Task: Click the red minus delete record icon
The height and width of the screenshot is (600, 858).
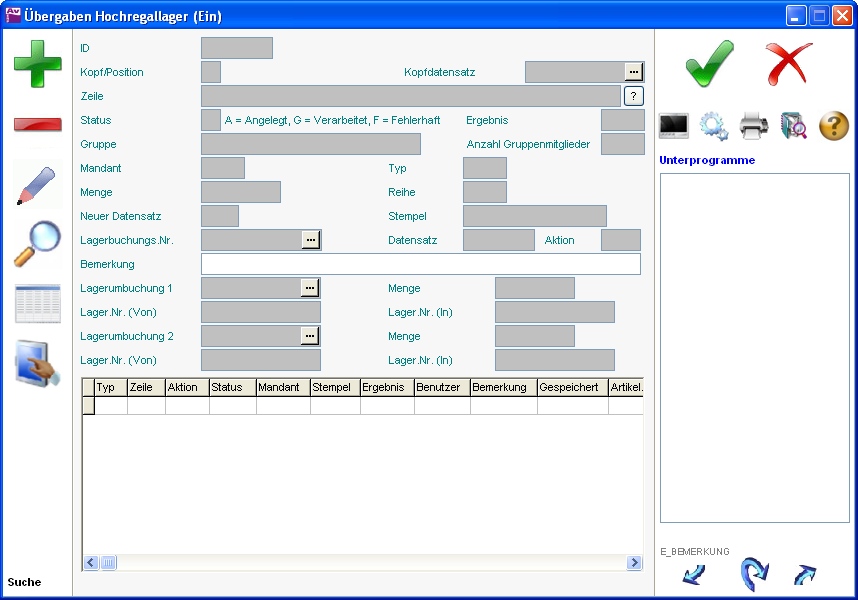Action: tap(37, 124)
